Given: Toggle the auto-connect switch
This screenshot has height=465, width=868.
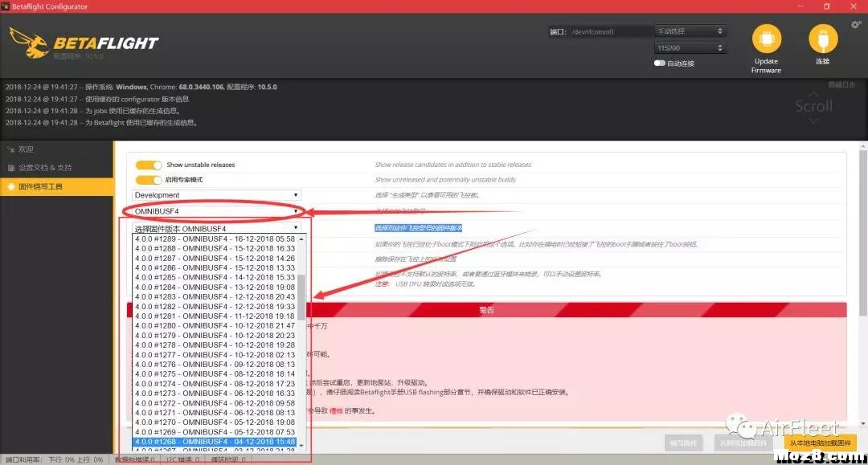Looking at the screenshot, I should (x=659, y=63).
